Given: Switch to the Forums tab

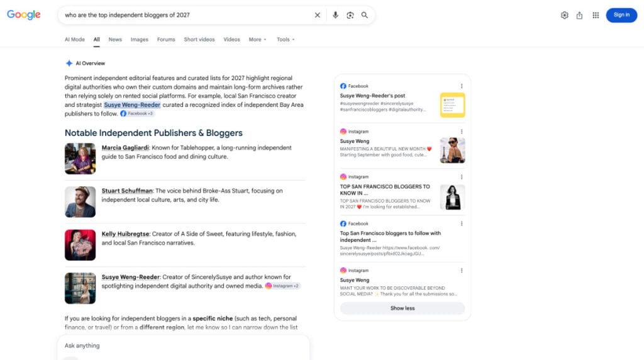Looking at the screenshot, I should tap(166, 40).
